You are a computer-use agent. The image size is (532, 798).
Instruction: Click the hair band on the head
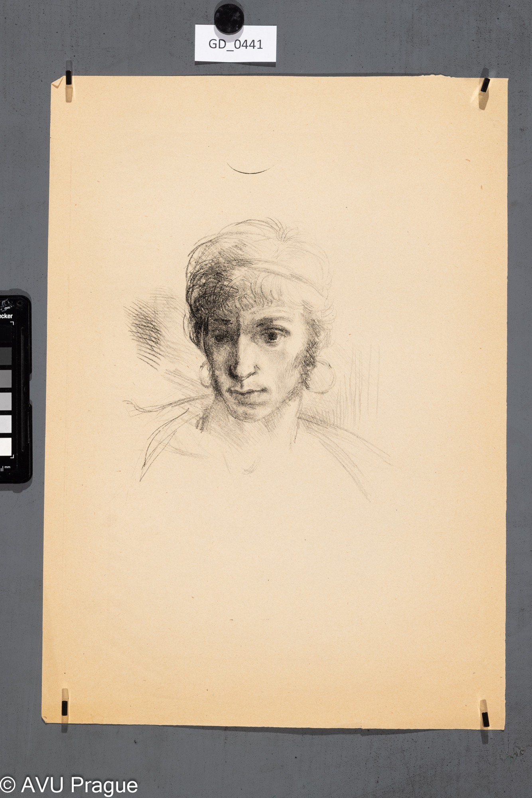(x=279, y=275)
